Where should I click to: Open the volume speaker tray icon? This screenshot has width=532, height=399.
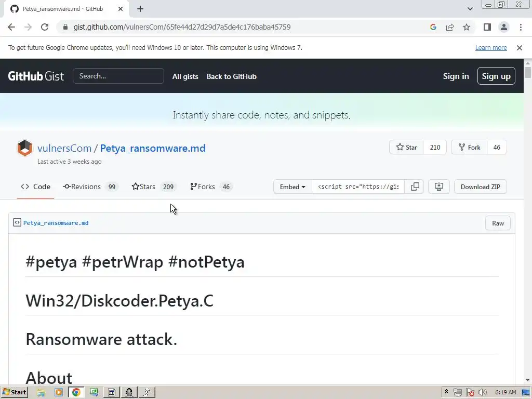[483, 393]
